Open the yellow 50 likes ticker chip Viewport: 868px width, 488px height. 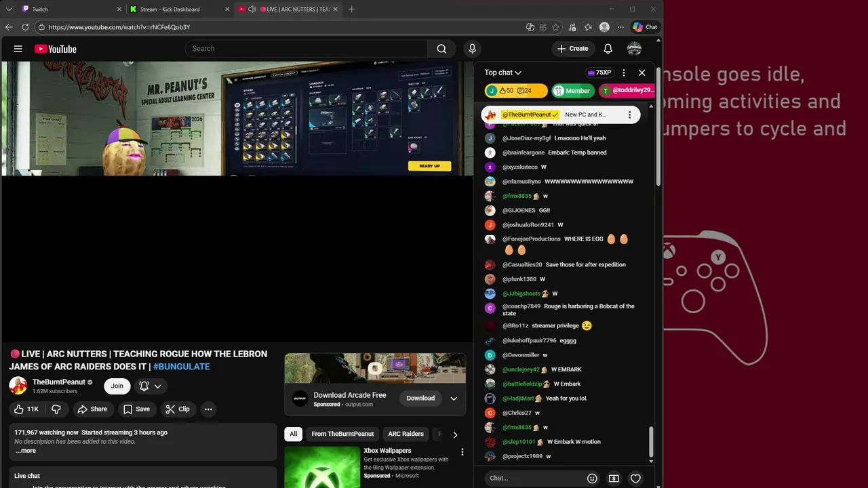[517, 91]
